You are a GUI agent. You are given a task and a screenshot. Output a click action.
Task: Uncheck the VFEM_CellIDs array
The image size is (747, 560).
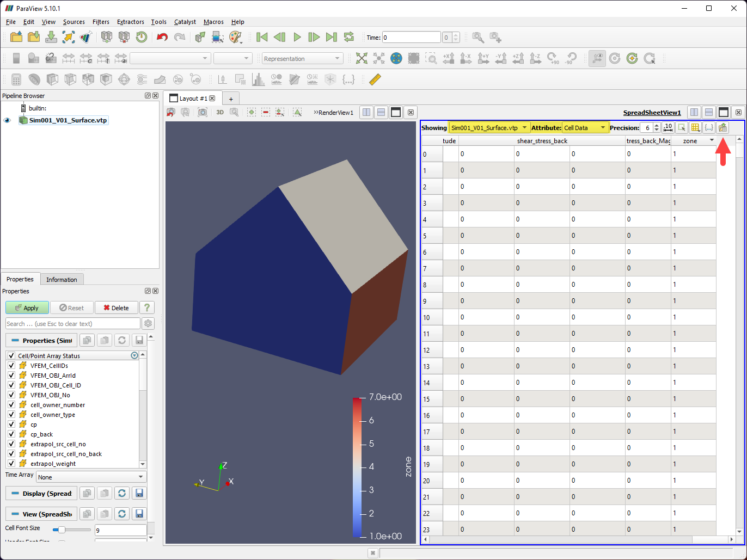11,365
